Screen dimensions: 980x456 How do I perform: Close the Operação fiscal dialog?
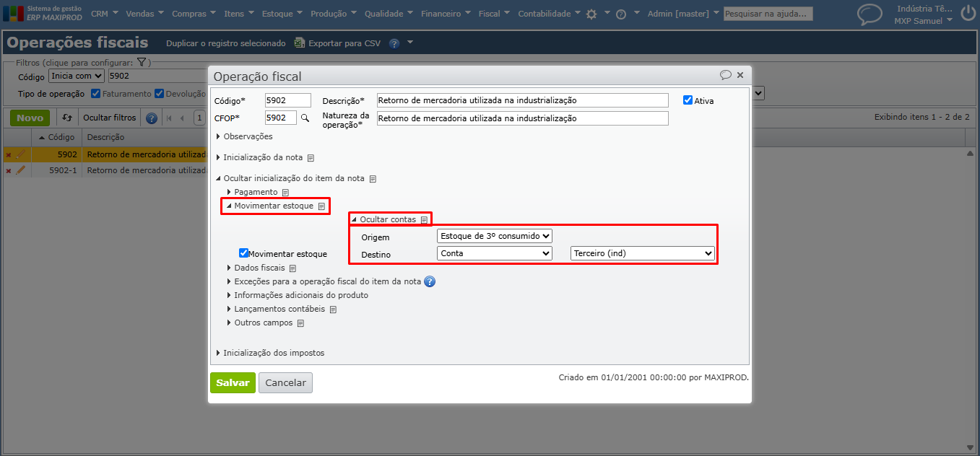pyautogui.click(x=740, y=75)
